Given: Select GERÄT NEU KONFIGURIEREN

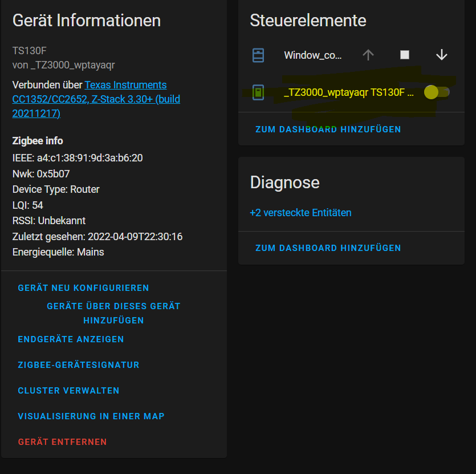Looking at the screenshot, I should coord(83,287).
